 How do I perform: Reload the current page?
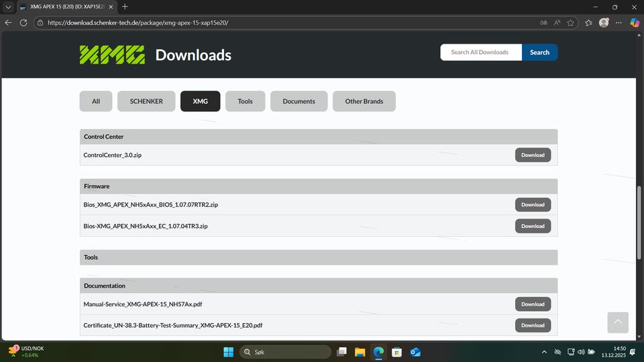[x=23, y=23]
